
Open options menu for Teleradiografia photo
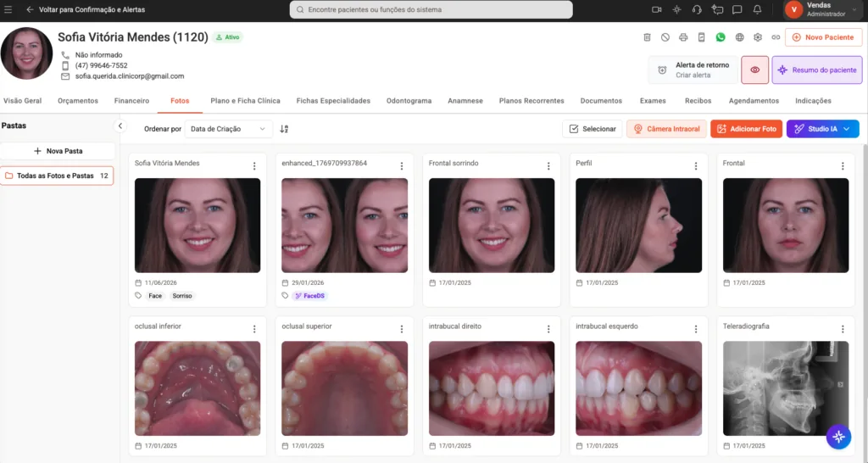pos(843,329)
